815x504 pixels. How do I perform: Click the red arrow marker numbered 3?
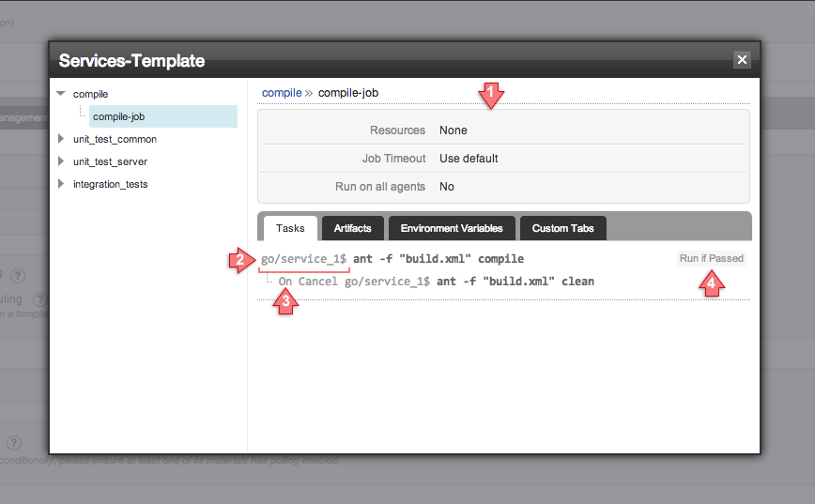(x=286, y=301)
